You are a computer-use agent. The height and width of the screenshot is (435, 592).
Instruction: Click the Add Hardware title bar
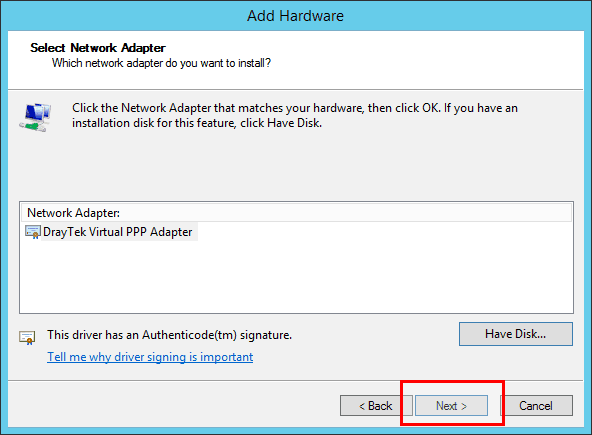(296, 16)
